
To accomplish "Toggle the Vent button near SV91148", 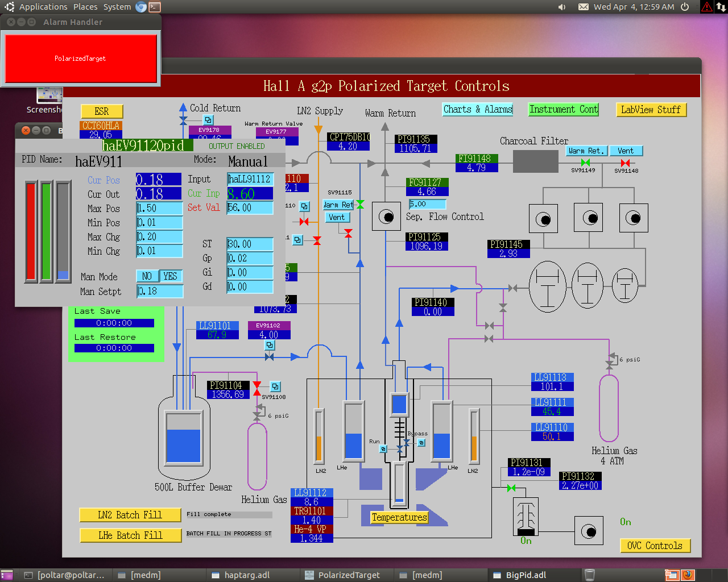I will pyautogui.click(x=626, y=151).
